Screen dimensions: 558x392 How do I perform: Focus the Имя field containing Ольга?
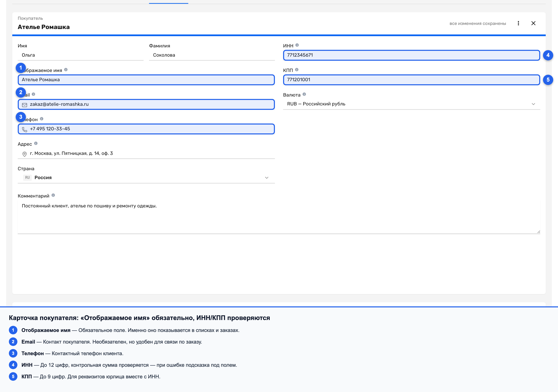80,55
